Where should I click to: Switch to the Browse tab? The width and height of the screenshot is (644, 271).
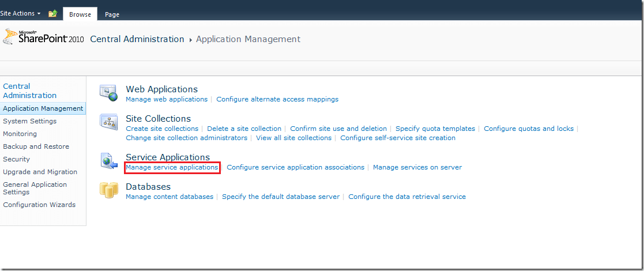pos(80,14)
